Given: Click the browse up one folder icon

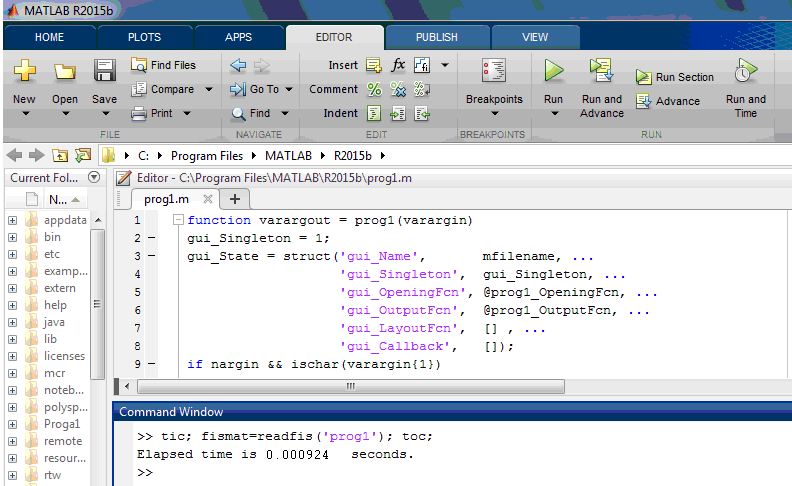Looking at the screenshot, I should (x=61, y=156).
